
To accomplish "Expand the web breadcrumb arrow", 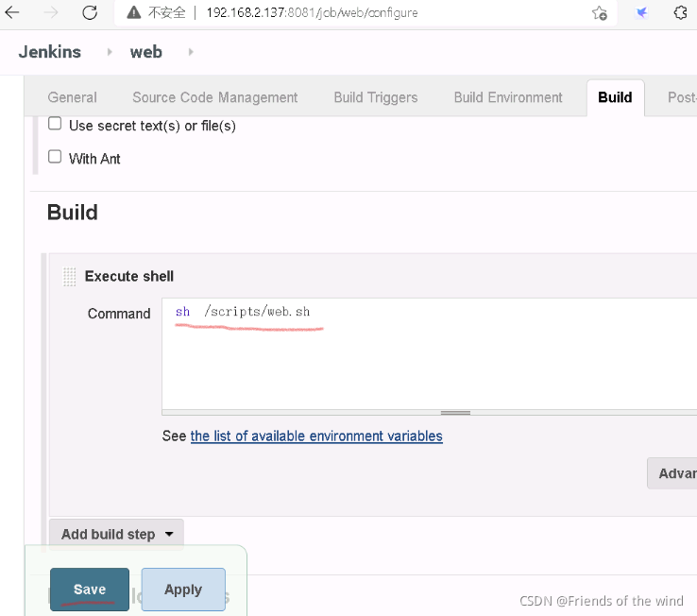I will [x=191, y=52].
